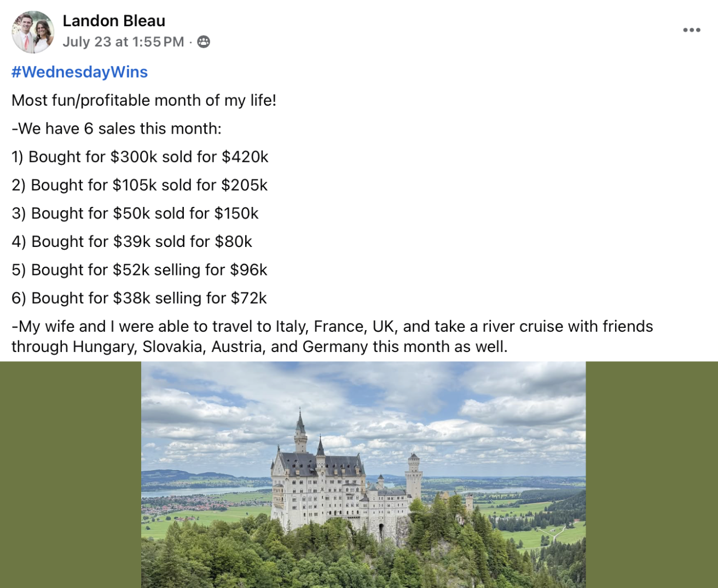
Task: Click the tallest castle tower in the photo
Action: tap(300, 433)
